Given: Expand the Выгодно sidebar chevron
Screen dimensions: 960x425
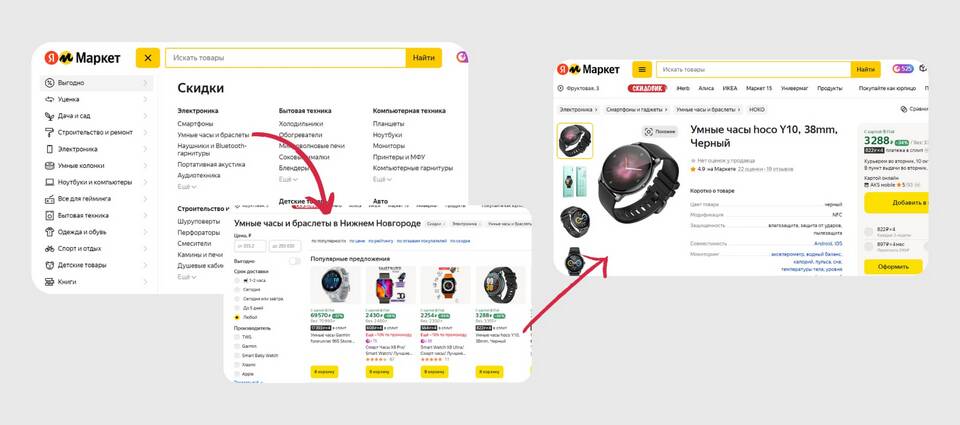Looking at the screenshot, I should click(145, 83).
